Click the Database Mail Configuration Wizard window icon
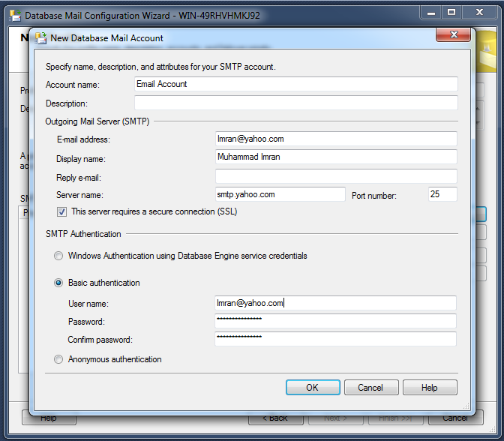This screenshot has width=504, height=441. (x=14, y=14)
